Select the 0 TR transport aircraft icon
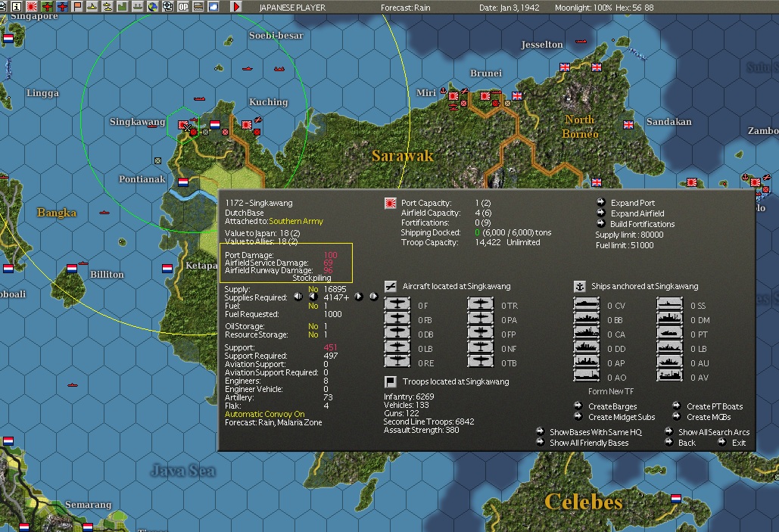This screenshot has width=779, height=532. (x=481, y=304)
